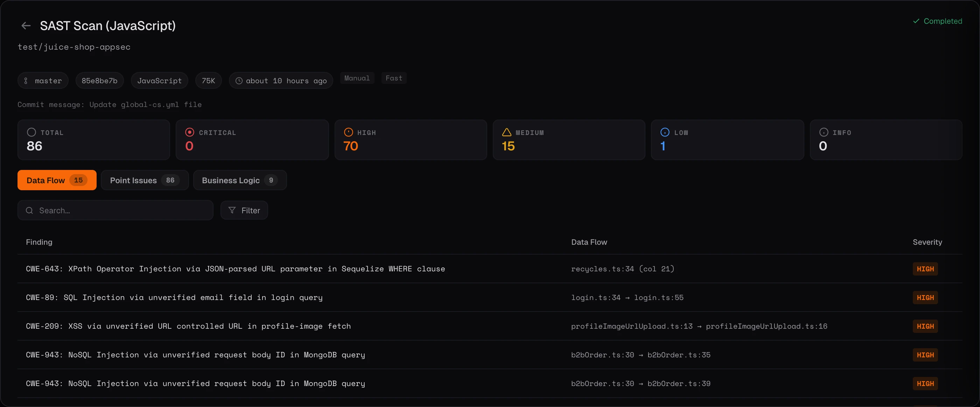Click login.ts:34 → login.ts:55 data flow

point(627,297)
